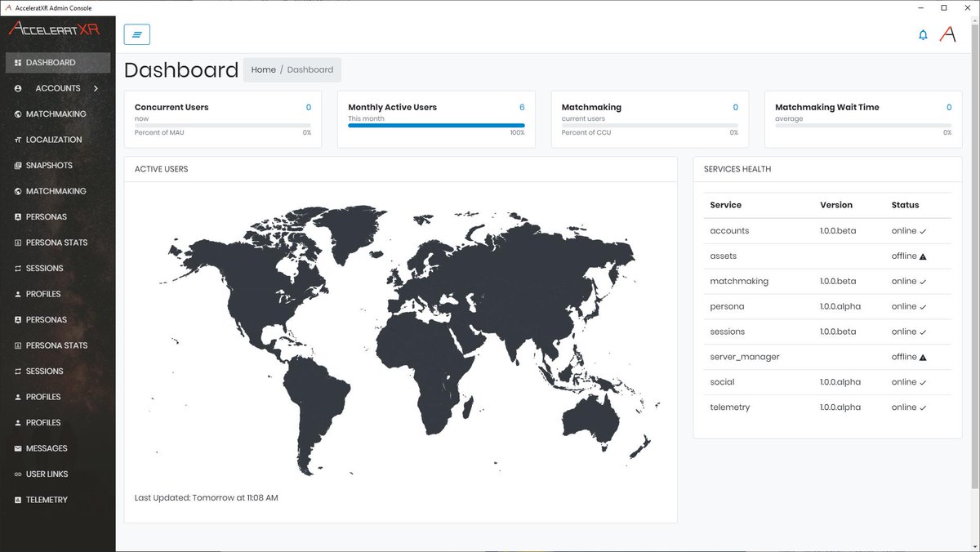Click the Dashboard page heading
This screenshot has width=980, height=552.
coord(181,70)
